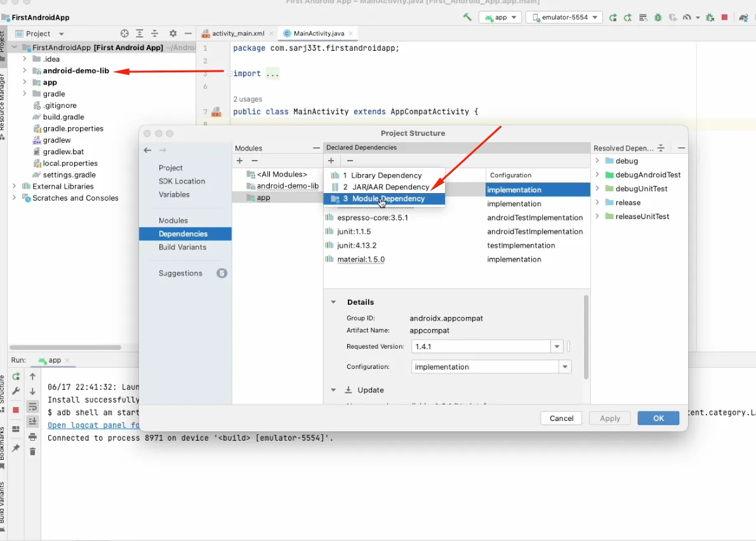Click the layout icon in Run panel
756x541 pixels.
tap(16, 429)
